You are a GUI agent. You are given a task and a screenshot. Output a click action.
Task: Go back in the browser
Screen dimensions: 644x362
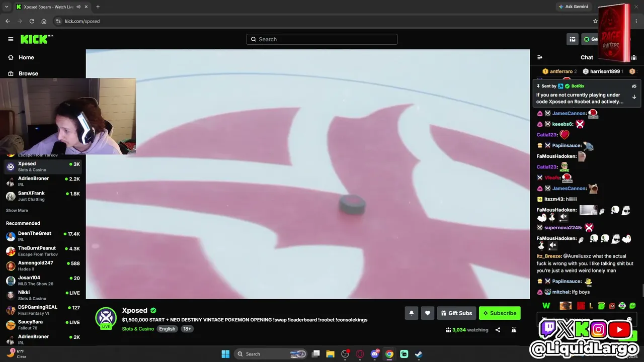pyautogui.click(x=8, y=21)
